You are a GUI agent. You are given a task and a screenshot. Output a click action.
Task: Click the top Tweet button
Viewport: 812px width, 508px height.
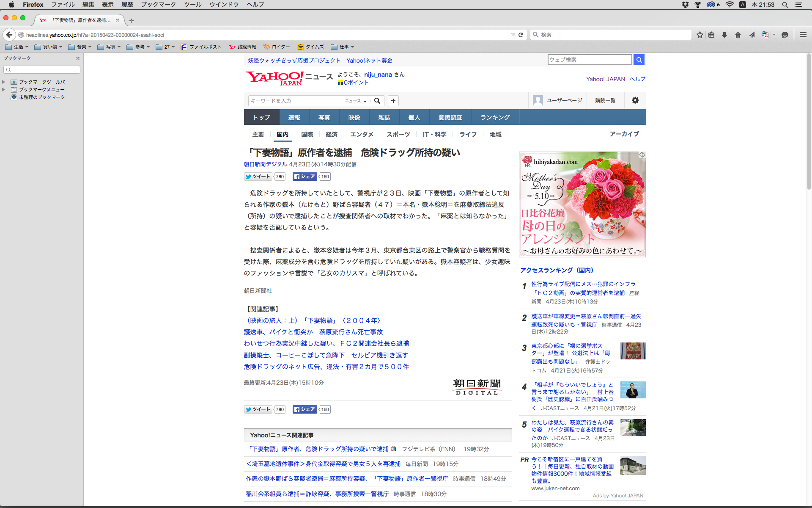click(x=258, y=177)
